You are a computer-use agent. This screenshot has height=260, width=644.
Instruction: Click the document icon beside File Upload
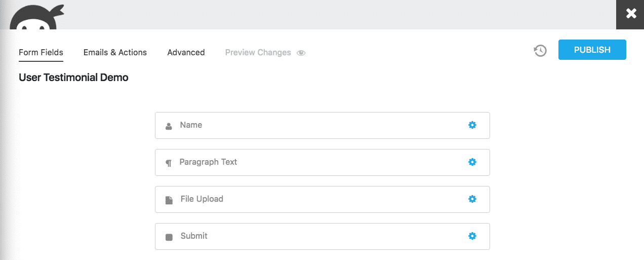click(x=169, y=200)
